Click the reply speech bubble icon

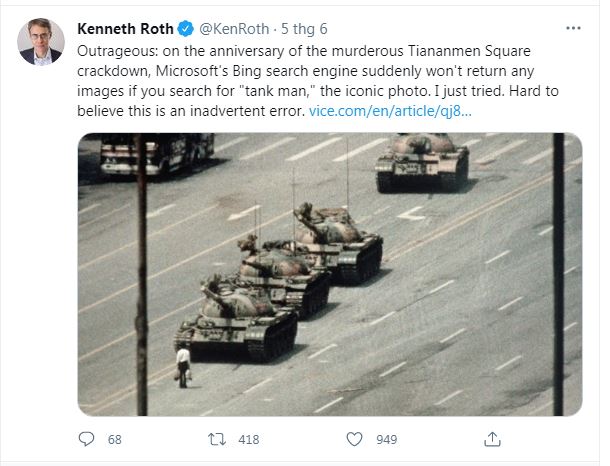click(x=86, y=440)
